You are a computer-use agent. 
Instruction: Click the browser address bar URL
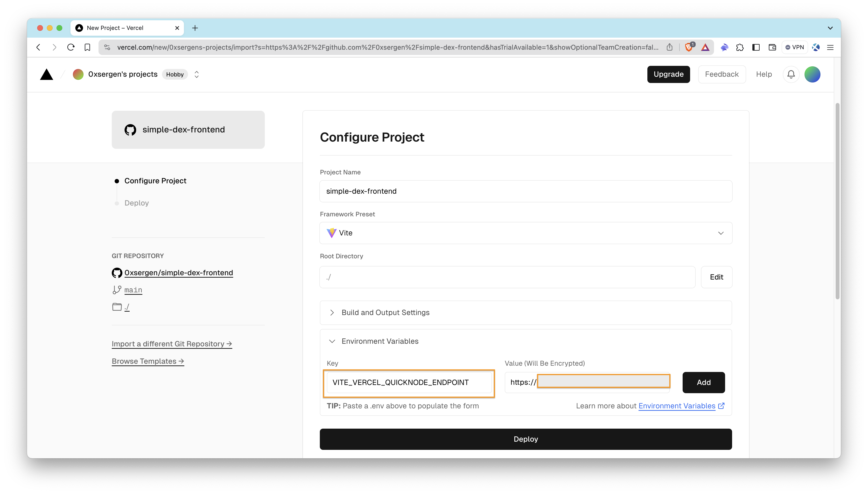(x=387, y=47)
